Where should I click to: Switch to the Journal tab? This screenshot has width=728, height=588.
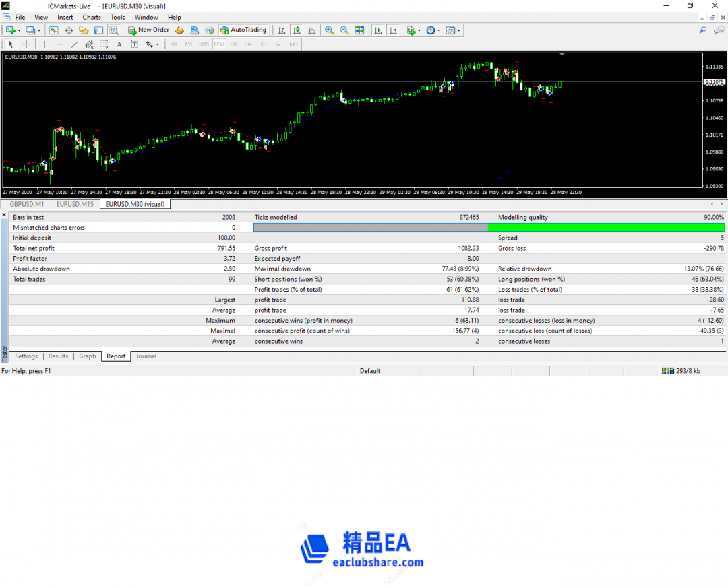coord(146,356)
